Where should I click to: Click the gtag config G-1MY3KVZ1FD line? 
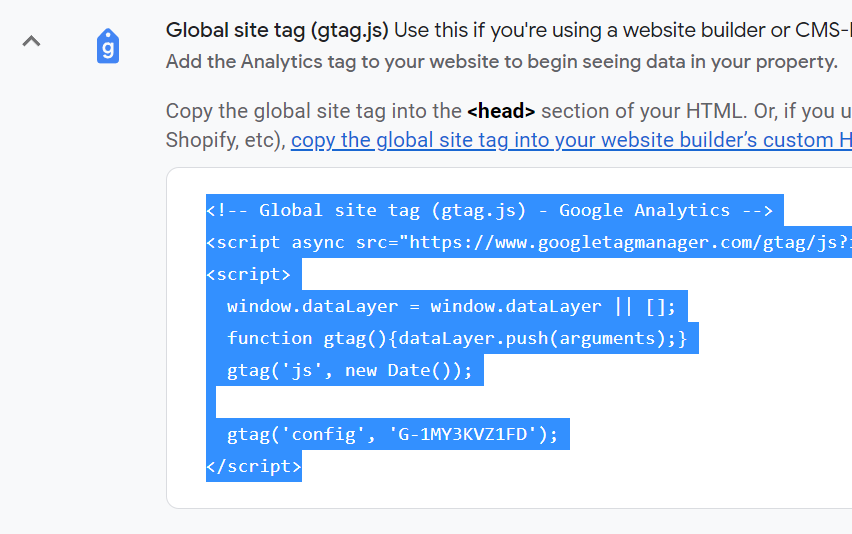392,434
